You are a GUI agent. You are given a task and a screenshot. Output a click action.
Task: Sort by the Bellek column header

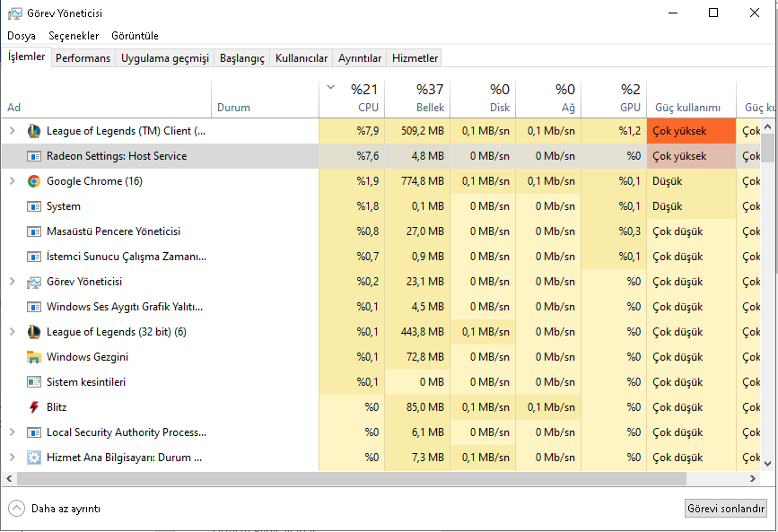point(417,99)
